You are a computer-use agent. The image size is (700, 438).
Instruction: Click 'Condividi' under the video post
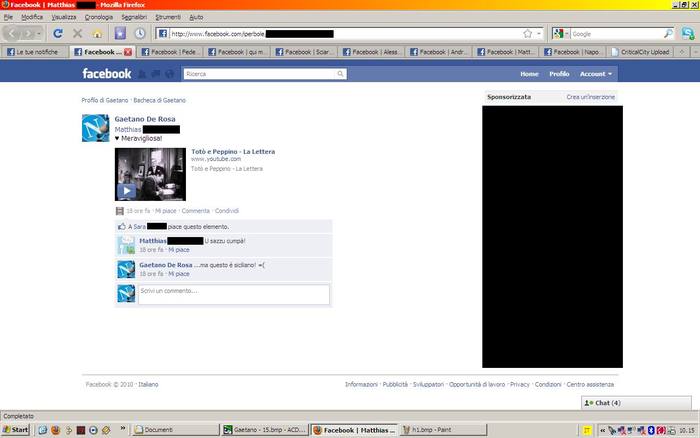pos(227,211)
